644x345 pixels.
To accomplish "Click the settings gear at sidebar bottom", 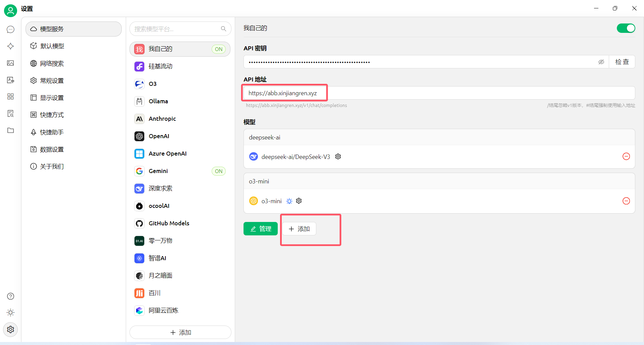I will [10, 329].
